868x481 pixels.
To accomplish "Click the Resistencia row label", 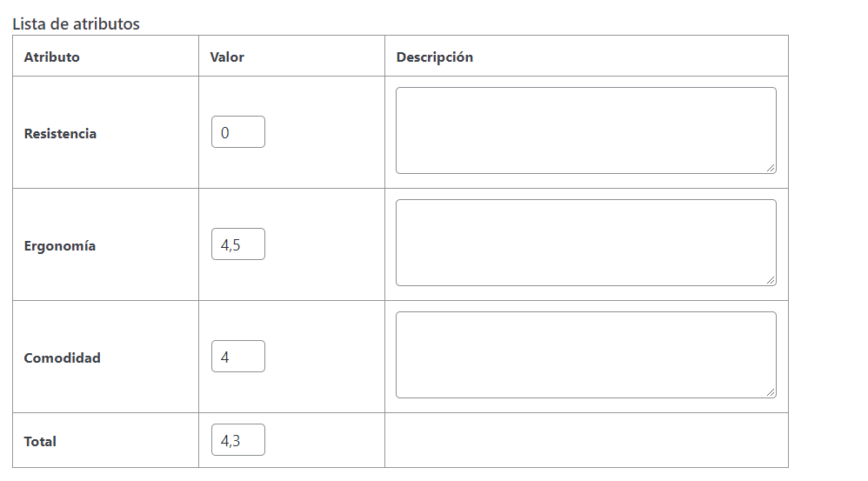I will pyautogui.click(x=60, y=134).
